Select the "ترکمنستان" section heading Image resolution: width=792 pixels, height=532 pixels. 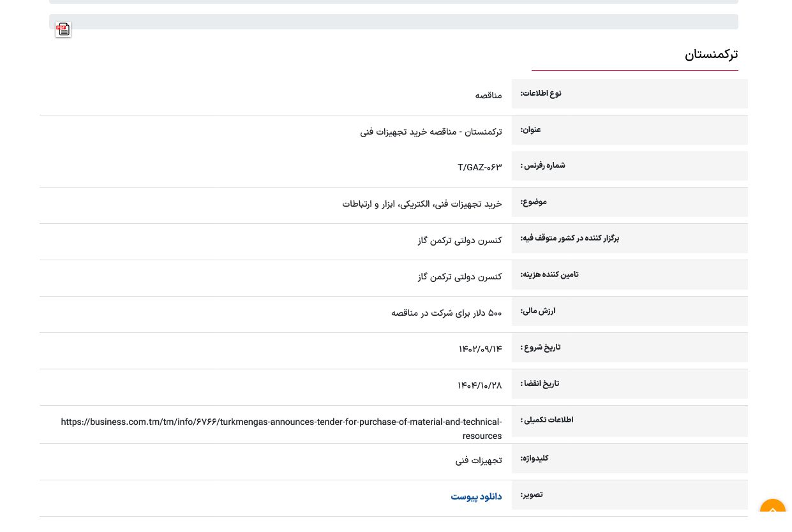[711, 55]
